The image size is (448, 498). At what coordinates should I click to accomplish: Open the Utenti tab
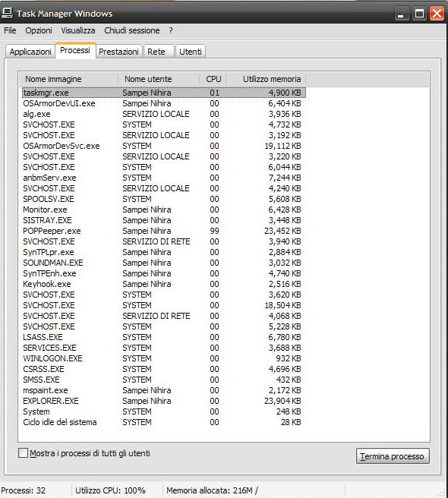[x=191, y=52]
